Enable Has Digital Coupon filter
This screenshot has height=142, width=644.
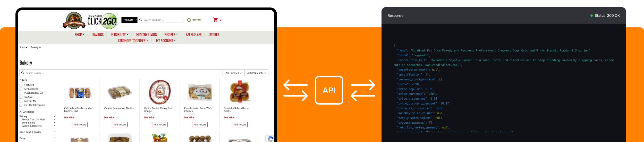pos(21,105)
